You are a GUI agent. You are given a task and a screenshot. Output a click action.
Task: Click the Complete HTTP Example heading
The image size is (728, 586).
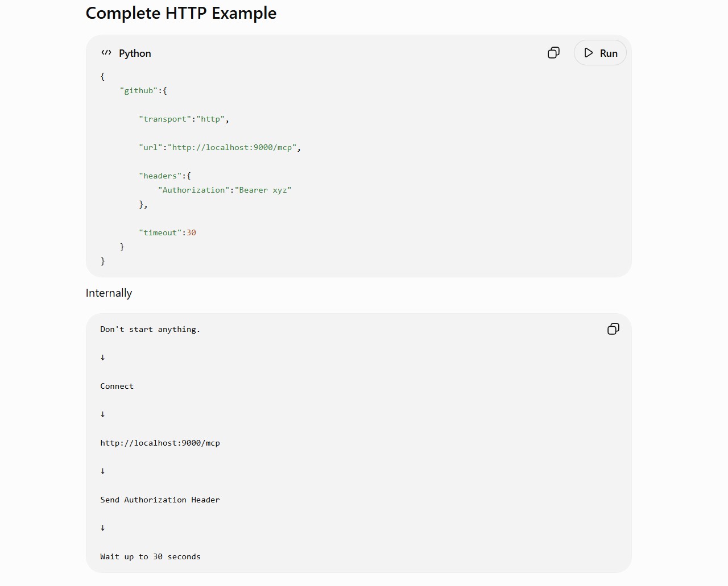pyautogui.click(x=181, y=13)
